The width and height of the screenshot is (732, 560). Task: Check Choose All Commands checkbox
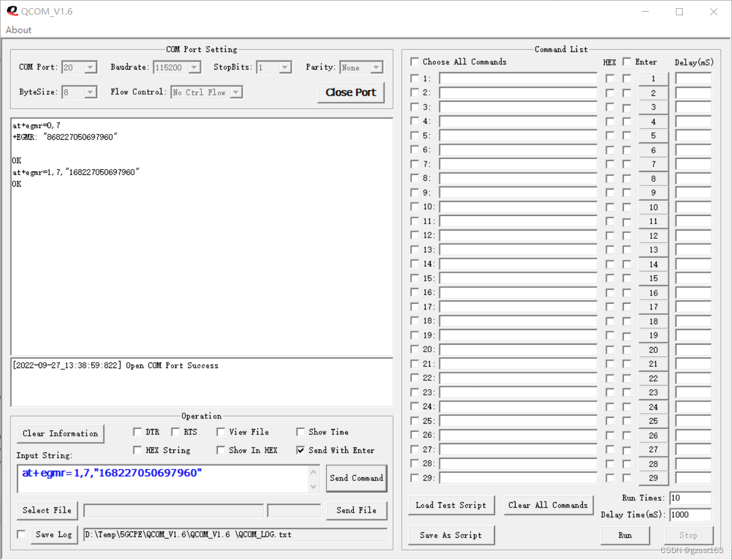coord(415,61)
